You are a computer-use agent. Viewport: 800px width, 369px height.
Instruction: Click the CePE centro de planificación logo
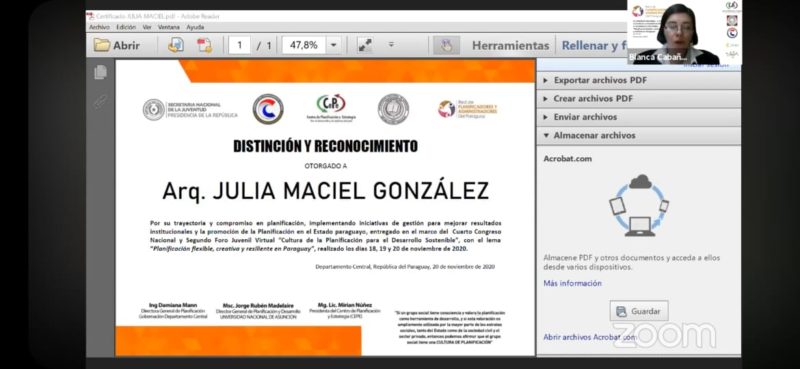331,108
